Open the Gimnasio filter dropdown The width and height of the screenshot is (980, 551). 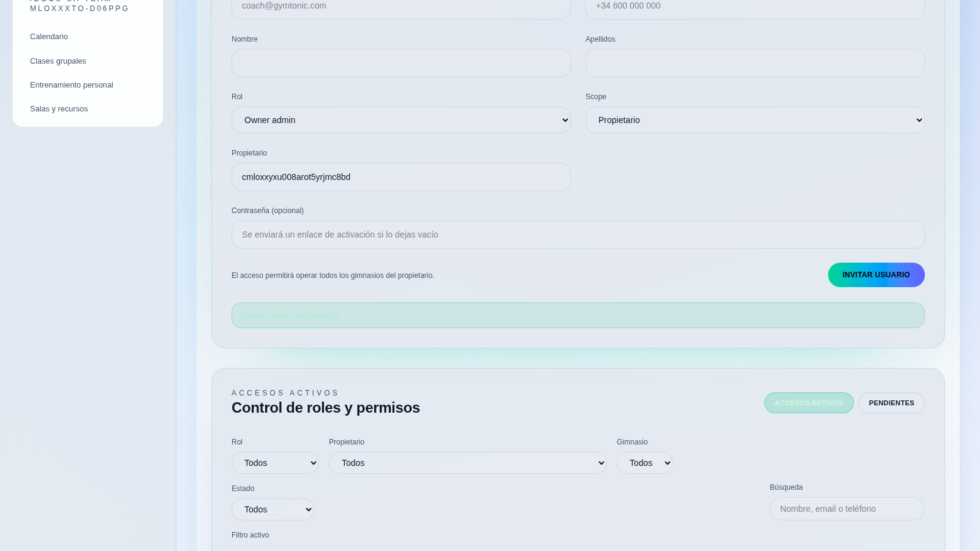pos(644,463)
